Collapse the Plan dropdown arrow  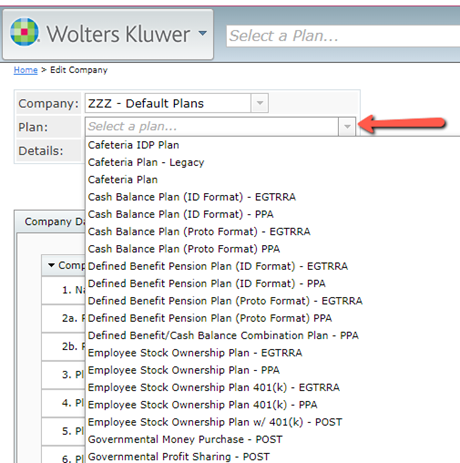pos(347,127)
